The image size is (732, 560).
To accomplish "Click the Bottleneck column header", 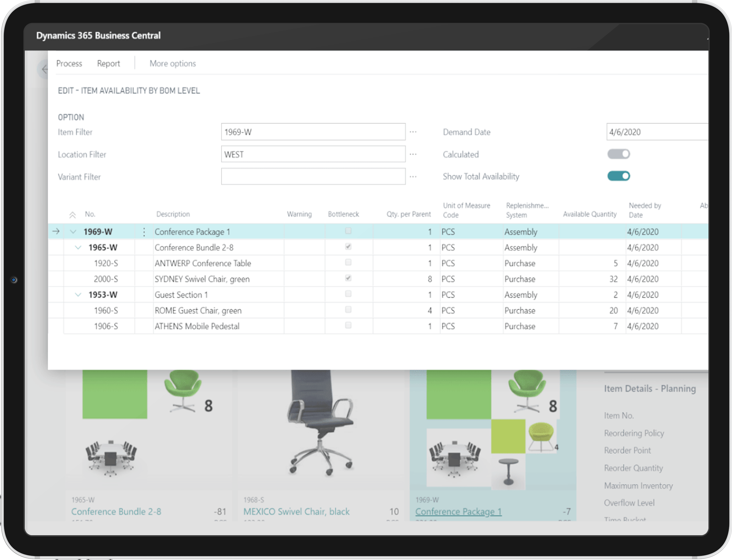I will 343,214.
